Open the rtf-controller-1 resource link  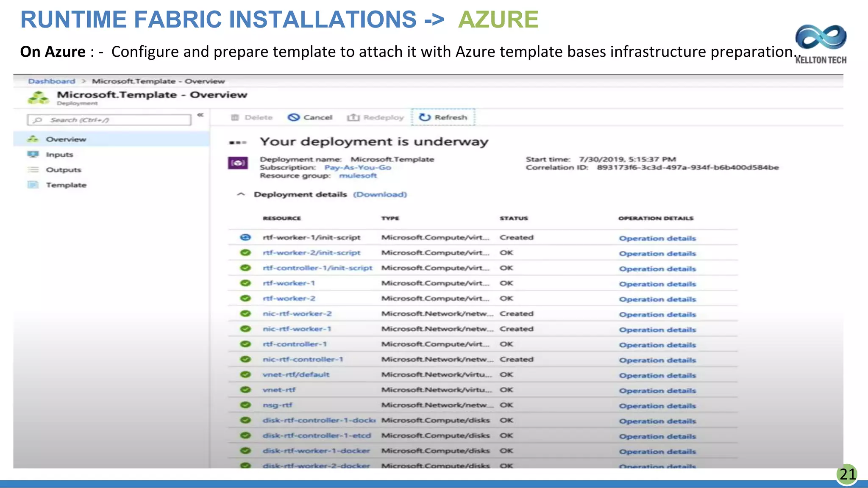pos(295,344)
